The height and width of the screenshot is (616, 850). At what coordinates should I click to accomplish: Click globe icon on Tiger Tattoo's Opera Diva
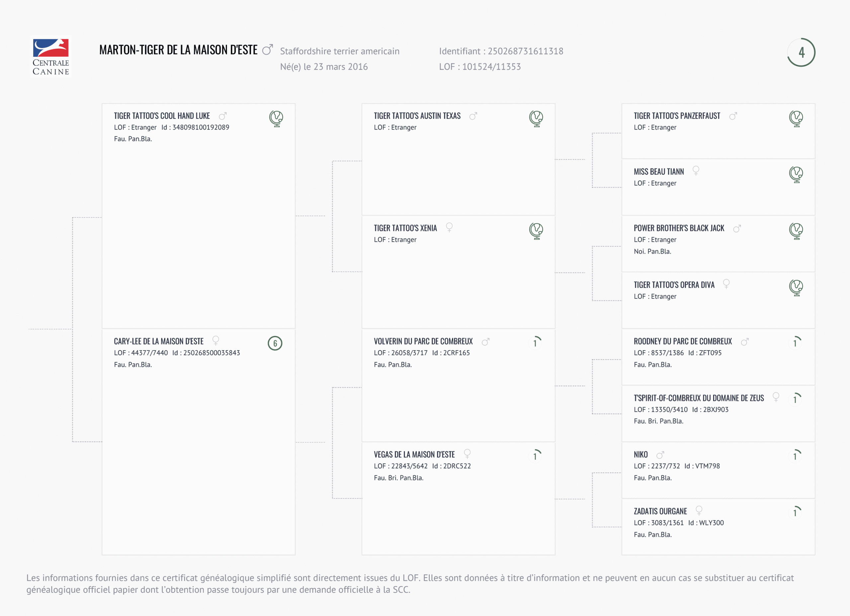[796, 288]
